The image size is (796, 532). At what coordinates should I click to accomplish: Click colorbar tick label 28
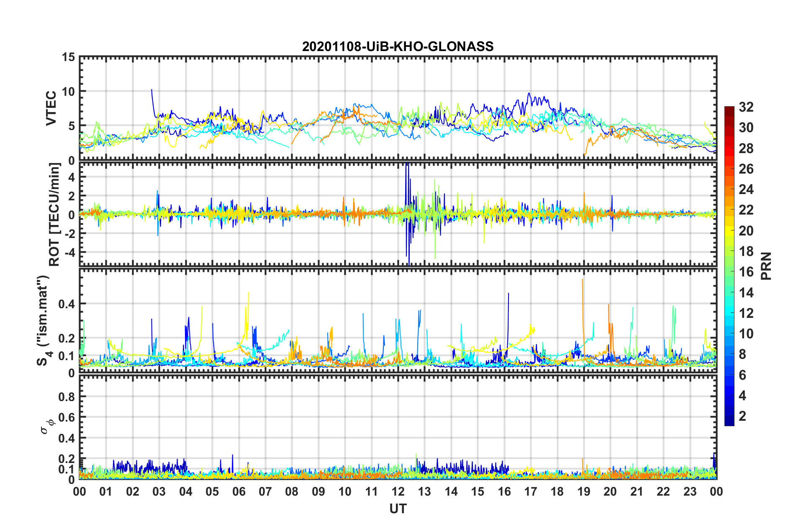[x=746, y=148]
